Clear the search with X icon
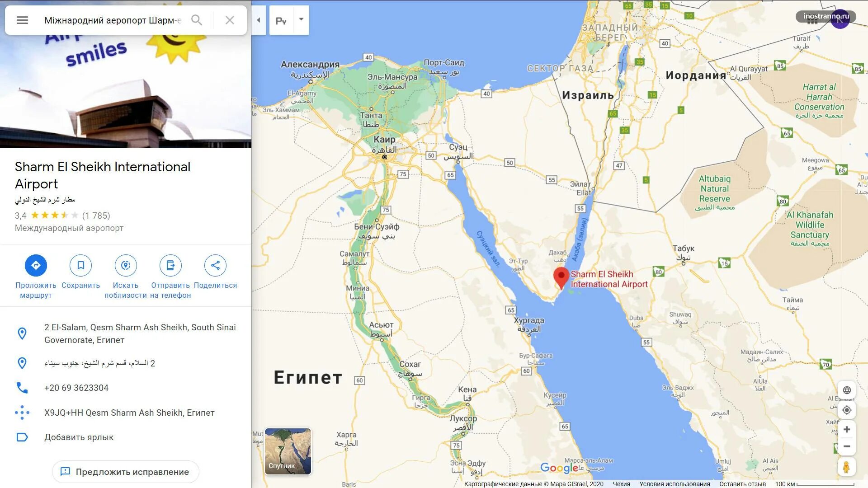Viewport: 868px width, 488px height. [230, 20]
